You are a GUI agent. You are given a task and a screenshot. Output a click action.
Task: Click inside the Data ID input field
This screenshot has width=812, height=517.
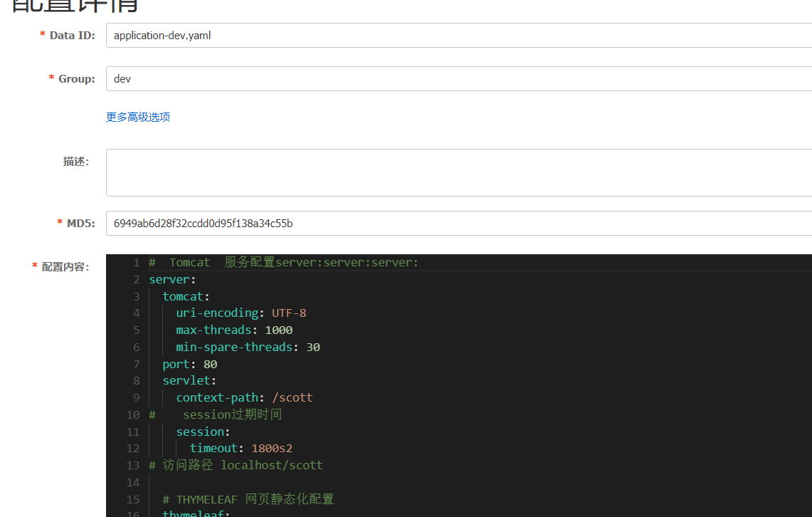click(285, 34)
